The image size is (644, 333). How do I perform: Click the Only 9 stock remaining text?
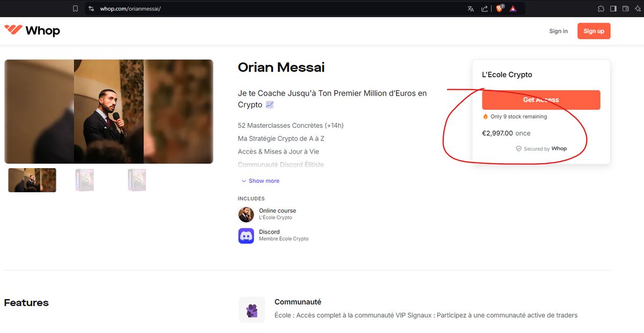tap(518, 117)
